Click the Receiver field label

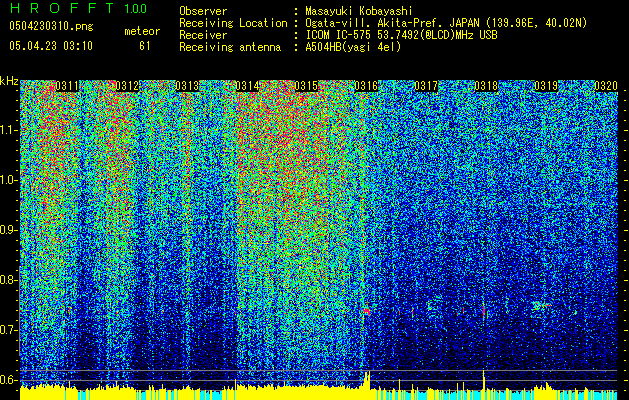[x=203, y=35]
